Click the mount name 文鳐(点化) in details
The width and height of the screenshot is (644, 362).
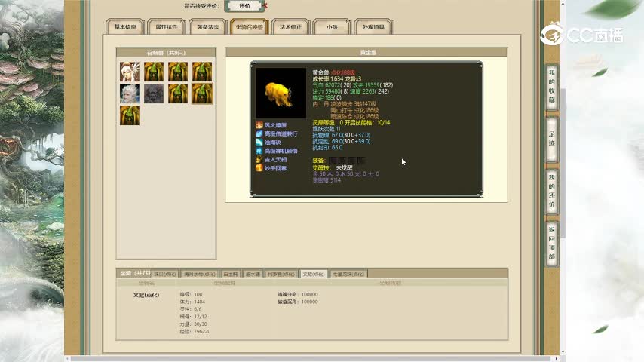point(146,295)
